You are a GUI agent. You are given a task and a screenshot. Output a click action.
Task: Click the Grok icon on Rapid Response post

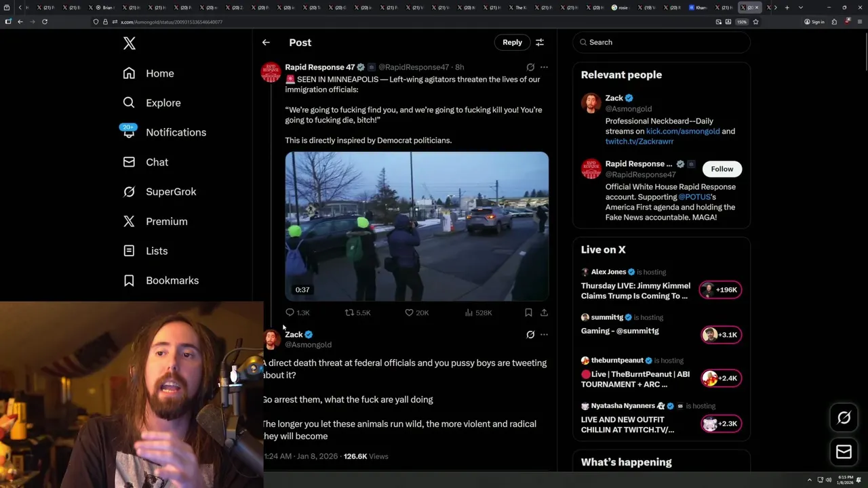(530, 67)
